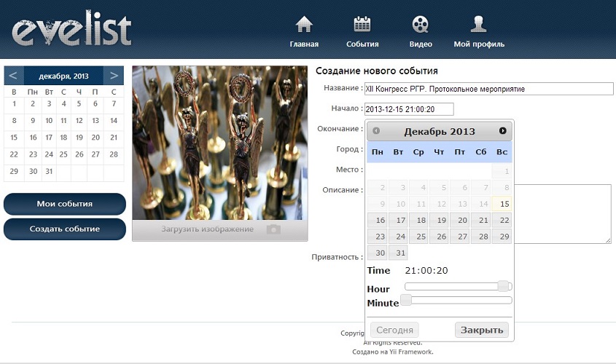The height and width of the screenshot is (364, 616).
Task: Click day 10 in sidebar December calendar
Action: coord(49,121)
